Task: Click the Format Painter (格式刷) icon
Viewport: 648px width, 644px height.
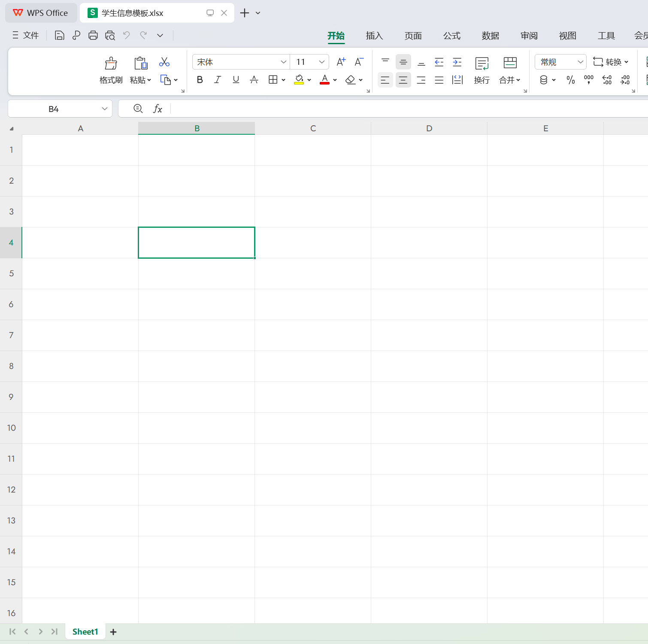Action: [x=111, y=63]
